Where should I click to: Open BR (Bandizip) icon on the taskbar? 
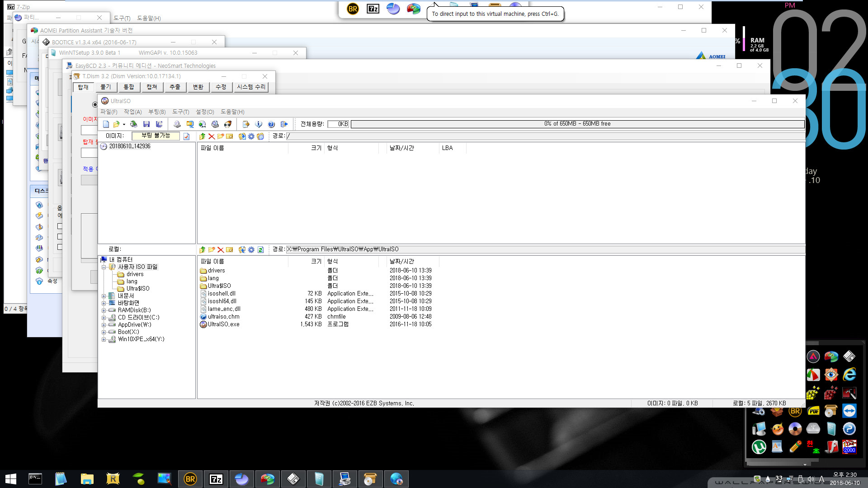190,479
